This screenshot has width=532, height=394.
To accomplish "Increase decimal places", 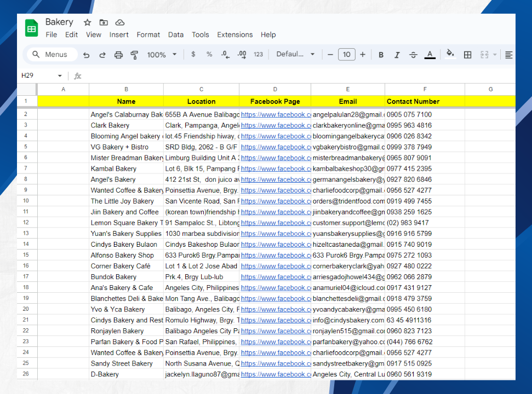I will pyautogui.click(x=242, y=54).
